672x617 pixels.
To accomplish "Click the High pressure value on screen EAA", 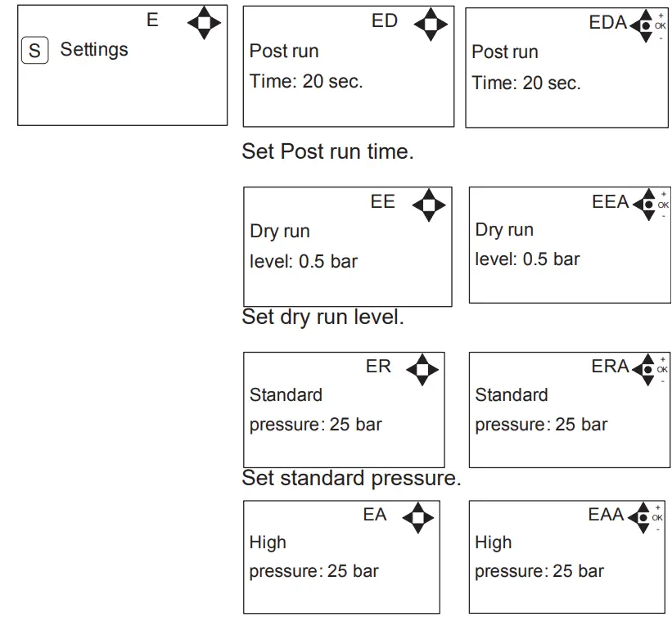I will (x=539, y=571).
